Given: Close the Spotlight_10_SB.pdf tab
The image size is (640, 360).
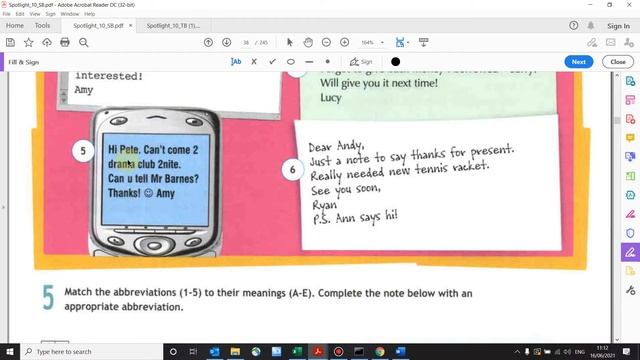Looking at the screenshot, I should (x=131, y=25).
